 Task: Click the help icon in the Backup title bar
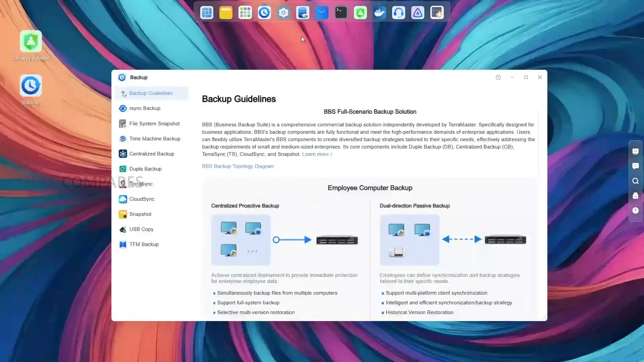click(498, 77)
